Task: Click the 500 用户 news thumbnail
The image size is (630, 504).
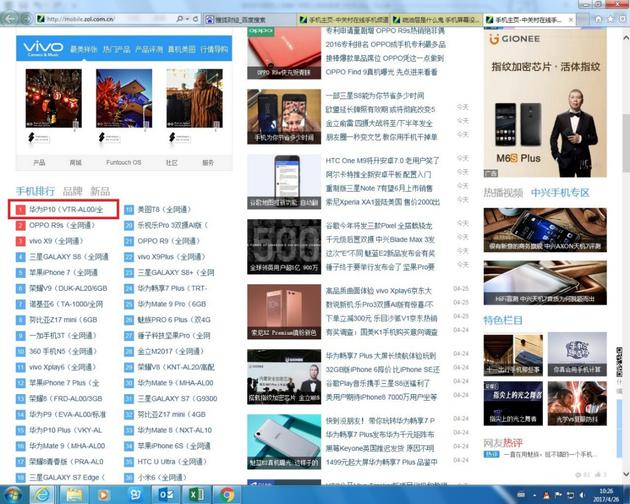Action: click(284, 246)
